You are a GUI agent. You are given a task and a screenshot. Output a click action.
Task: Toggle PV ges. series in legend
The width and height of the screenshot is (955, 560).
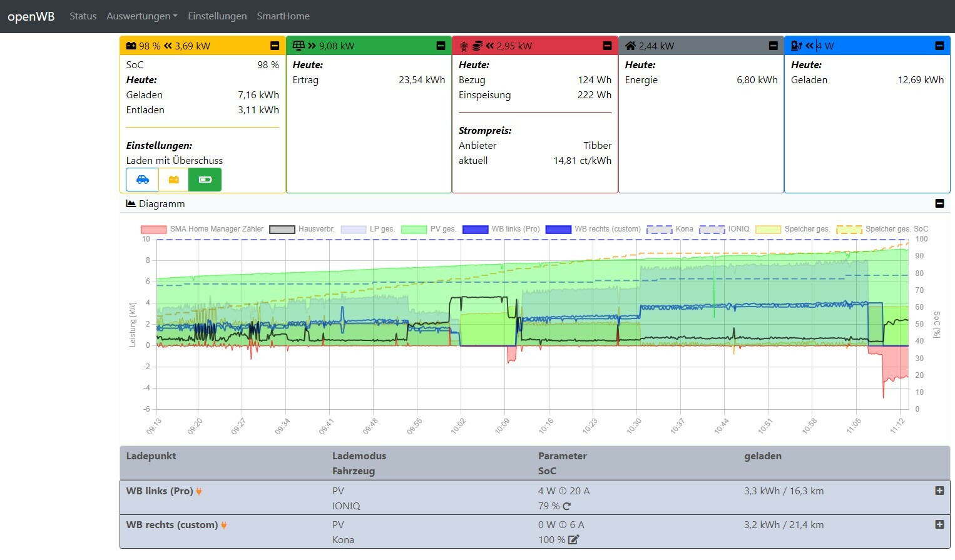429,229
